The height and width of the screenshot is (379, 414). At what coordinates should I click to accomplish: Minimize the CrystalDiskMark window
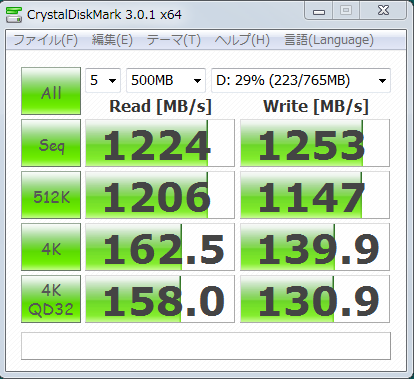(319, 11)
